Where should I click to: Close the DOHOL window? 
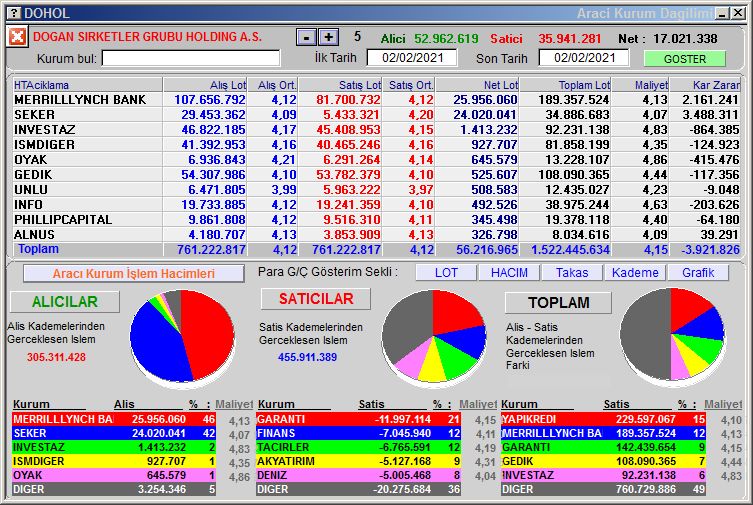(x=737, y=13)
